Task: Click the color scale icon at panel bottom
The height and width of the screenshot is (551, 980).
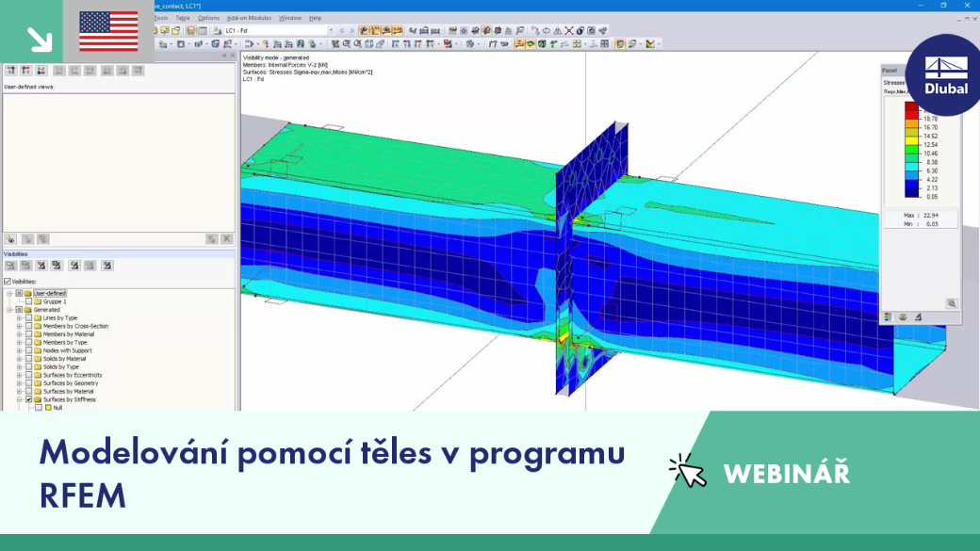Action: pos(888,317)
